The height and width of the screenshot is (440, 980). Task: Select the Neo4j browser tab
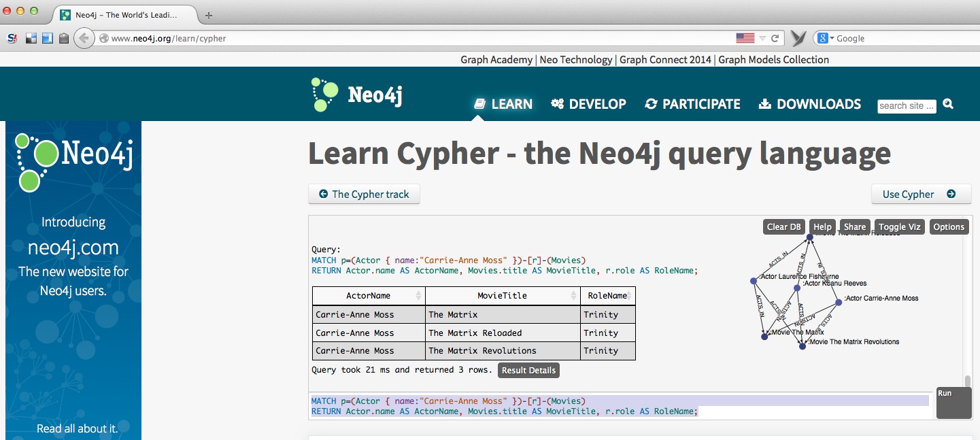point(126,15)
